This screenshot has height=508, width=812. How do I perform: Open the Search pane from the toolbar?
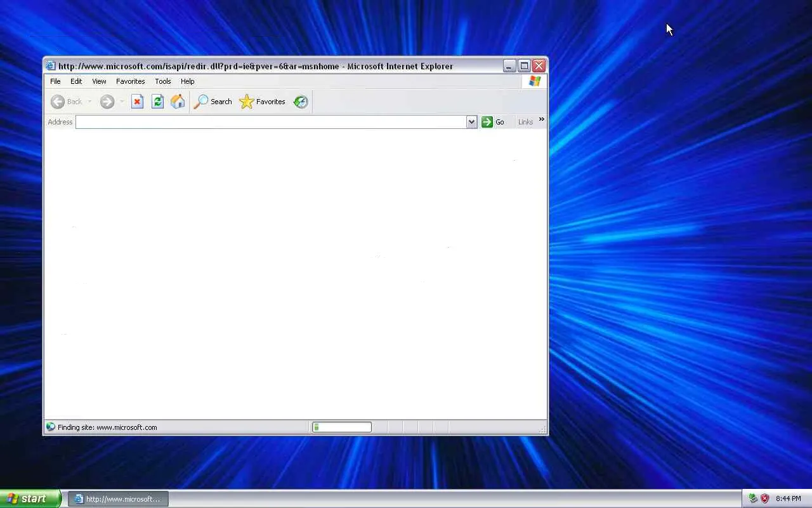(213, 102)
